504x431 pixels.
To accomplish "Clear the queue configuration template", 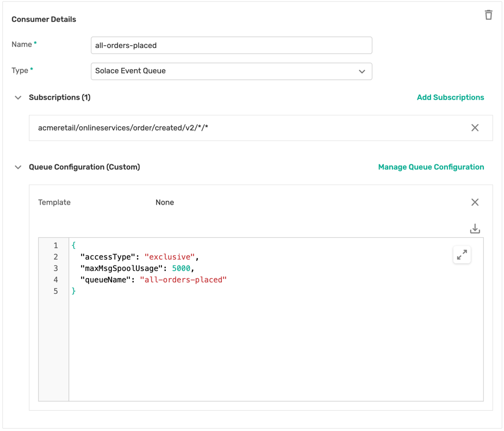I will point(475,202).
